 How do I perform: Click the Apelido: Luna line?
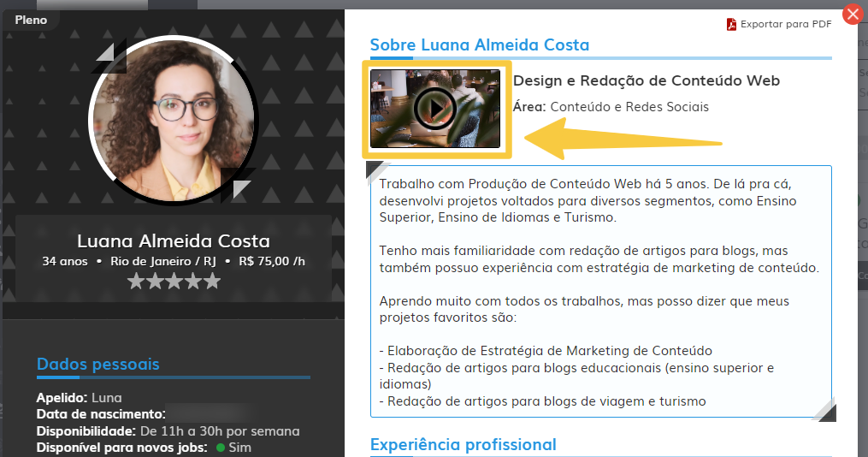point(80,398)
